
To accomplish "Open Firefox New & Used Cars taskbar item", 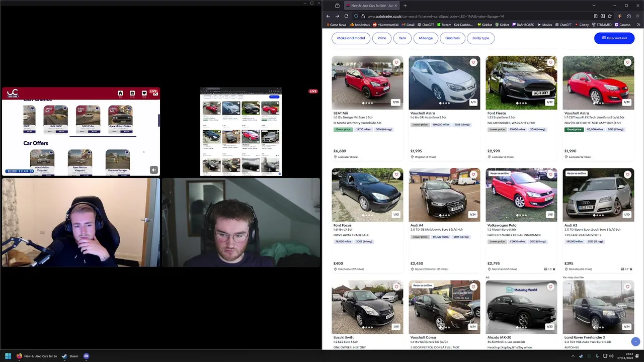I will click(37, 356).
